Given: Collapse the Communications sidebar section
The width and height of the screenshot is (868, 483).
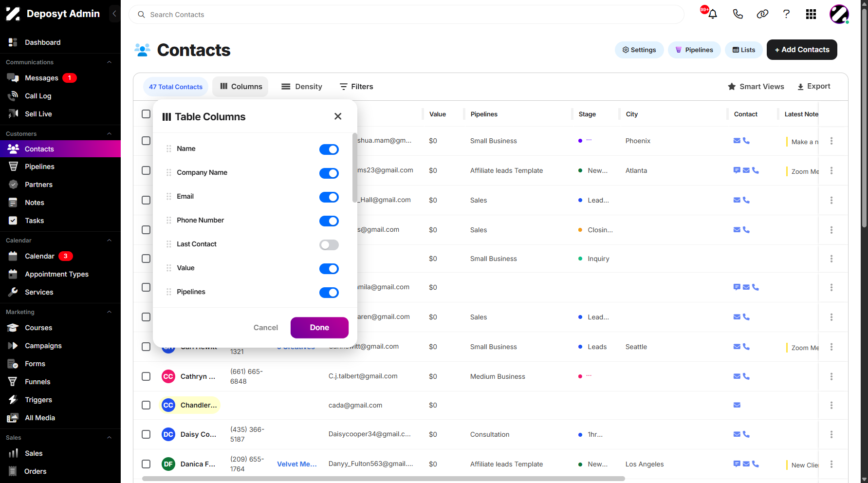Looking at the screenshot, I should click(110, 62).
